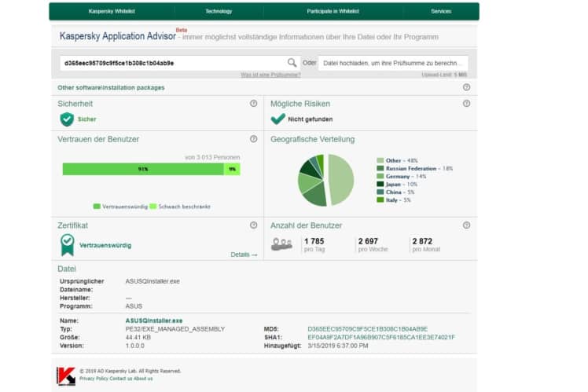
Task: Open help icon beside Anzahl der Benutzer
Action: 466,225
